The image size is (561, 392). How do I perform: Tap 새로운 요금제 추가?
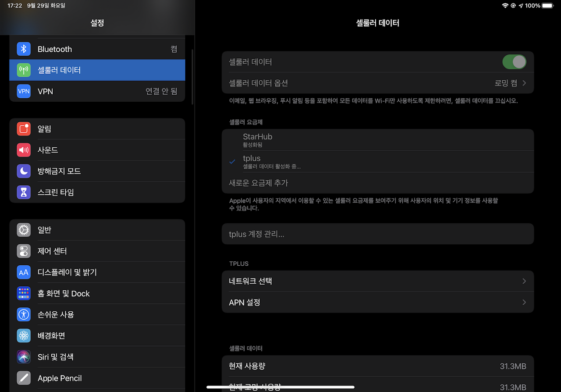(x=378, y=183)
